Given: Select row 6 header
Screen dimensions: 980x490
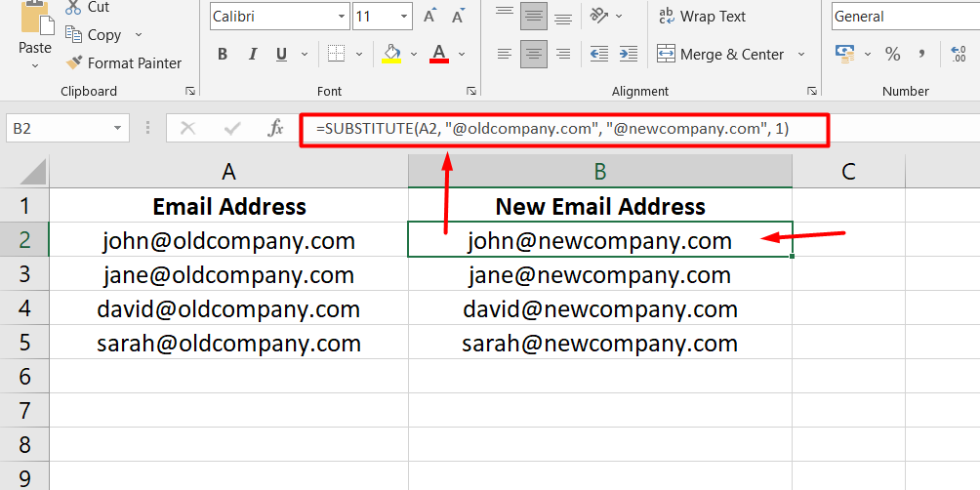Looking at the screenshot, I should [24, 376].
